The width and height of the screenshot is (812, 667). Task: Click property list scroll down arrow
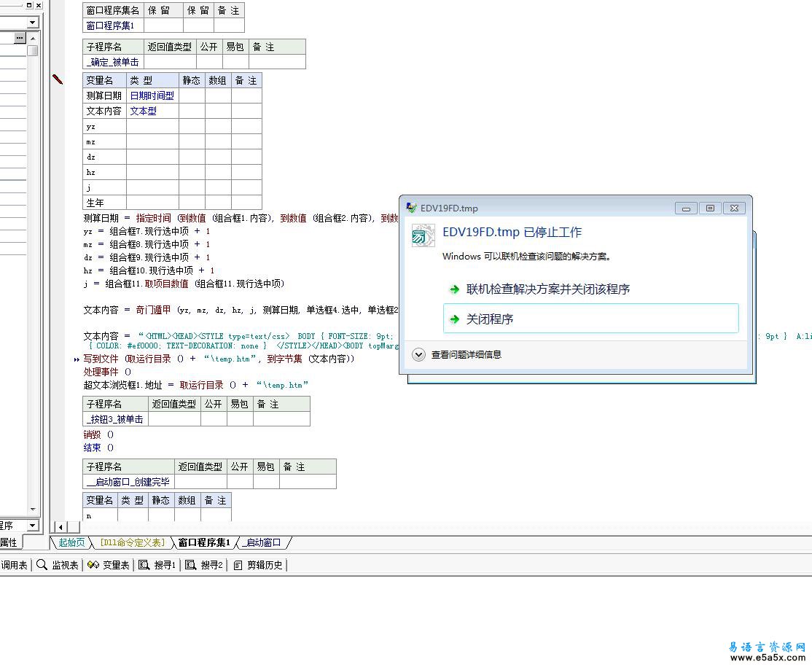point(33,510)
